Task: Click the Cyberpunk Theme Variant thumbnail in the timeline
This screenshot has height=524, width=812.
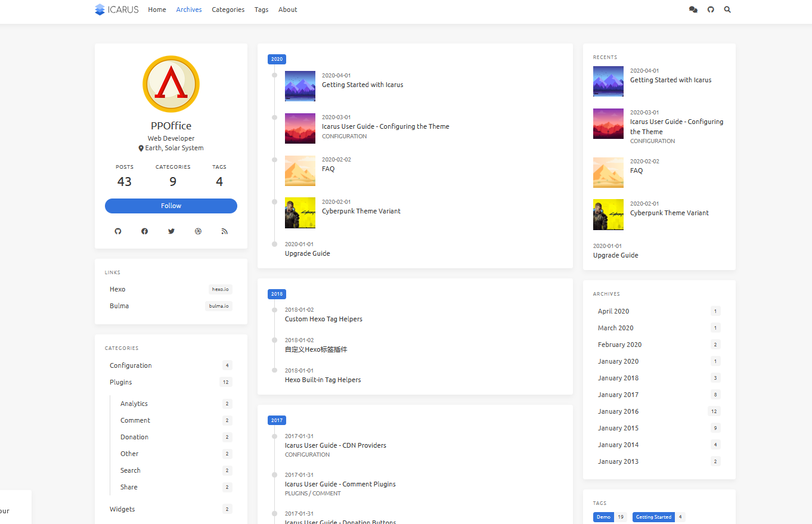Action: [x=300, y=213]
